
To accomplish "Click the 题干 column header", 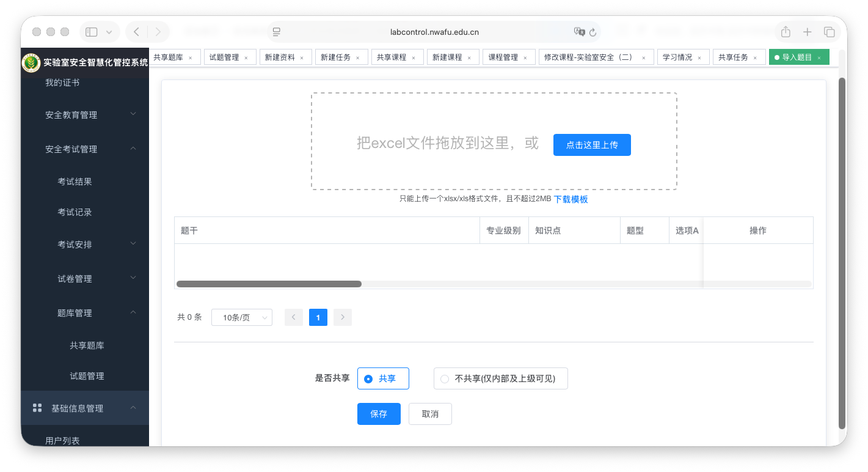I will pos(327,230).
